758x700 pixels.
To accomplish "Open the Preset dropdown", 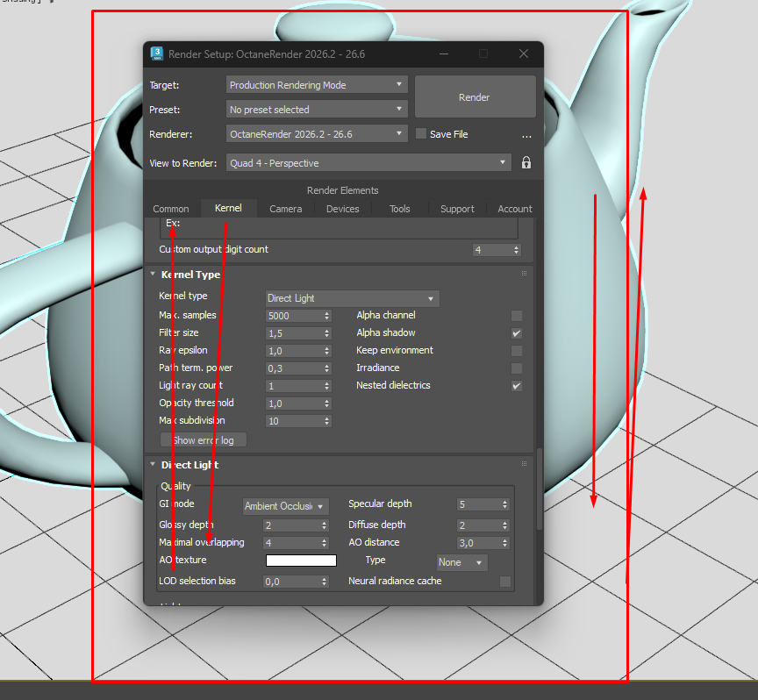I will [x=317, y=110].
